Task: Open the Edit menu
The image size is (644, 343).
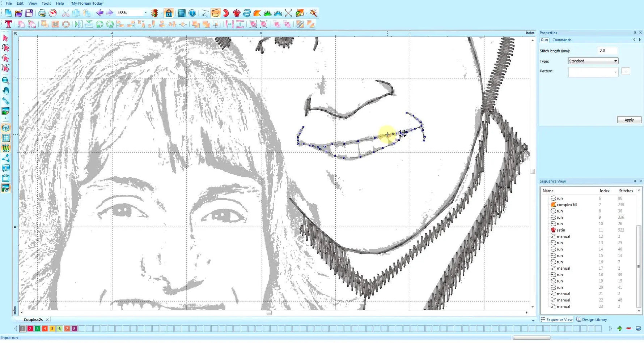Action: [x=20, y=3]
